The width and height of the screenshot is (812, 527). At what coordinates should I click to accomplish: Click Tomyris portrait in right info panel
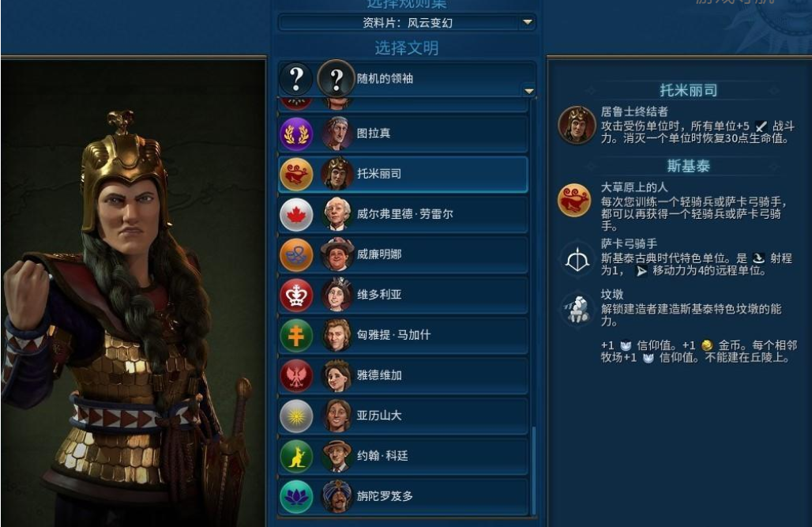[x=577, y=125]
